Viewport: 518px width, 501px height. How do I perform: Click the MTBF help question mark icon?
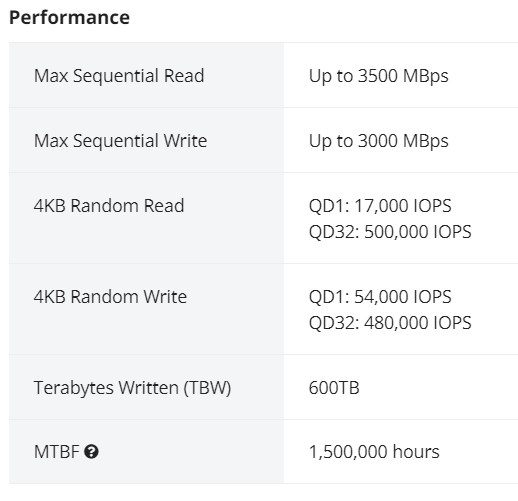[91, 452]
